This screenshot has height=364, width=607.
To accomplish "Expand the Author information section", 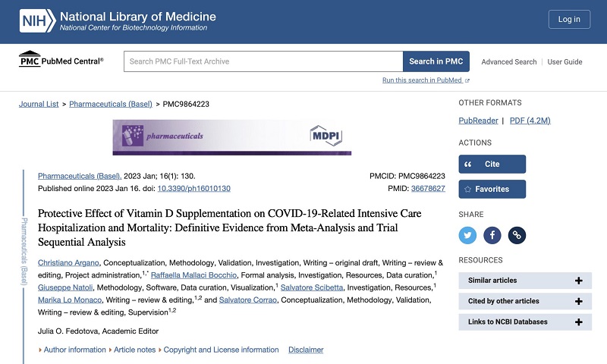I will coord(74,350).
